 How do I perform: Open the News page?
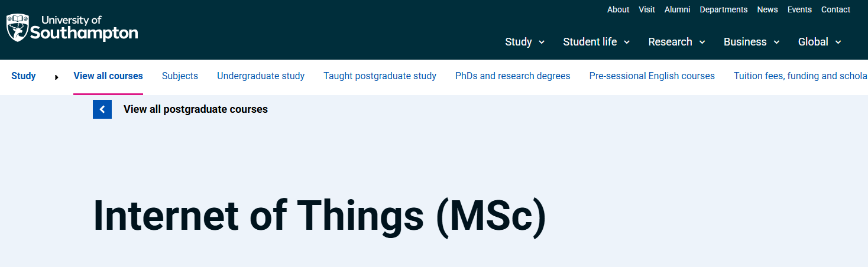[767, 9]
